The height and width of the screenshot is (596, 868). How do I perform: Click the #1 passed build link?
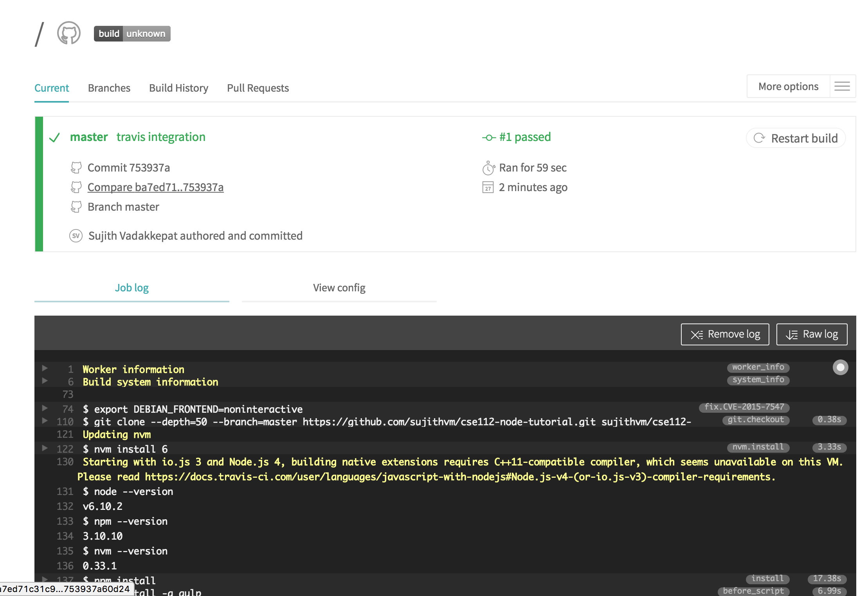tap(525, 137)
